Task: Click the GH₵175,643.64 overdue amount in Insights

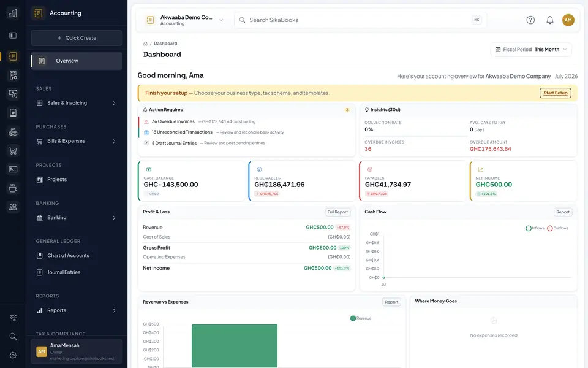Action: [490, 149]
